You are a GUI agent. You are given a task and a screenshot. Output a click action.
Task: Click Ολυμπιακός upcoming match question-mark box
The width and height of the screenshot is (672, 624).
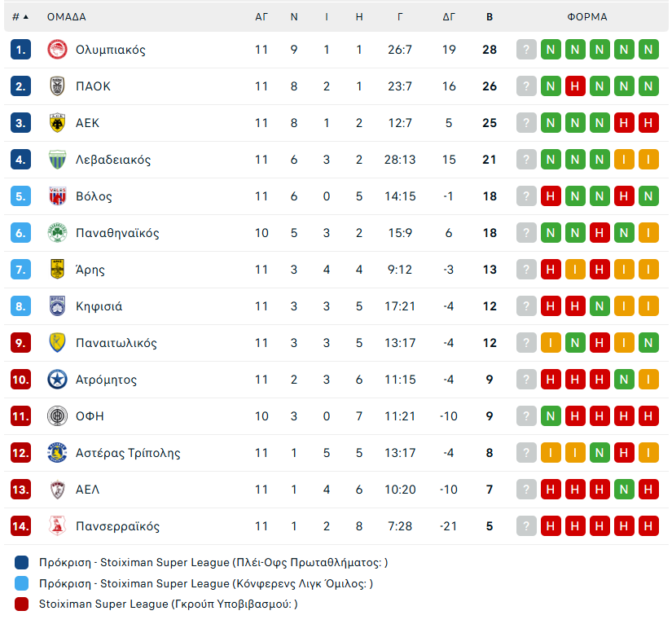click(x=527, y=50)
